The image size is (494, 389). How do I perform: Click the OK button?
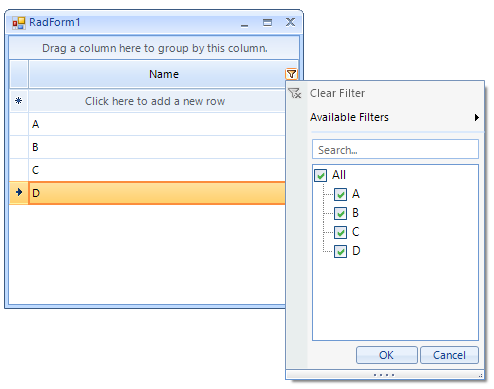click(386, 355)
